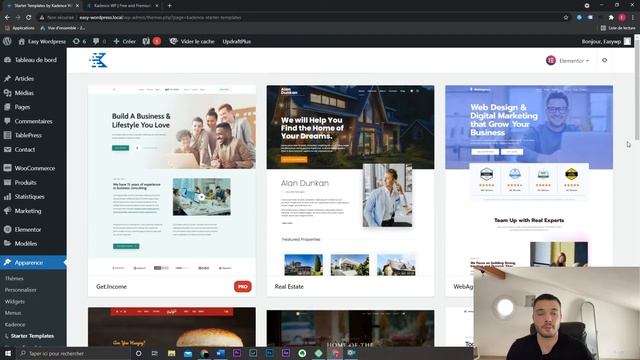640x360 pixels.
Task: Close the Kadence WP browser tab
Action: tap(157, 6)
